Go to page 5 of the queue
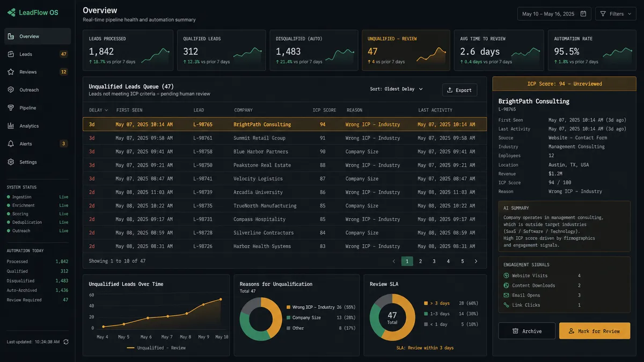This screenshot has width=644, height=362. (x=462, y=261)
